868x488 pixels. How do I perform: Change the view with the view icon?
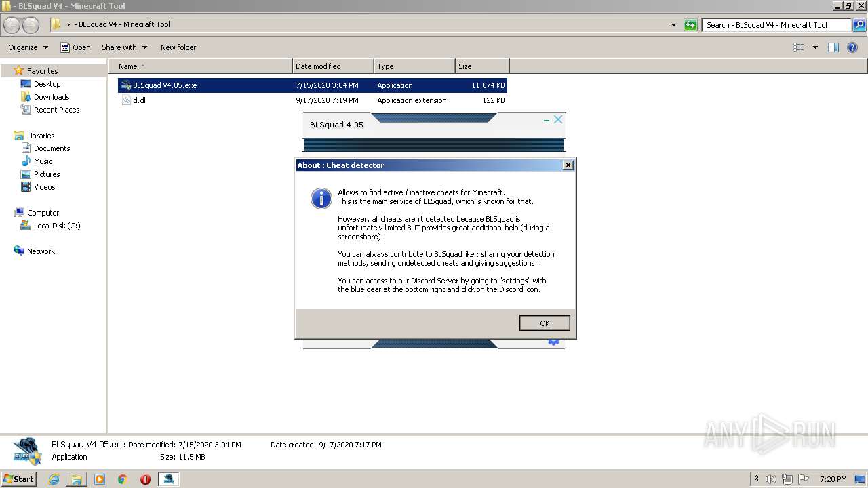pos(799,47)
